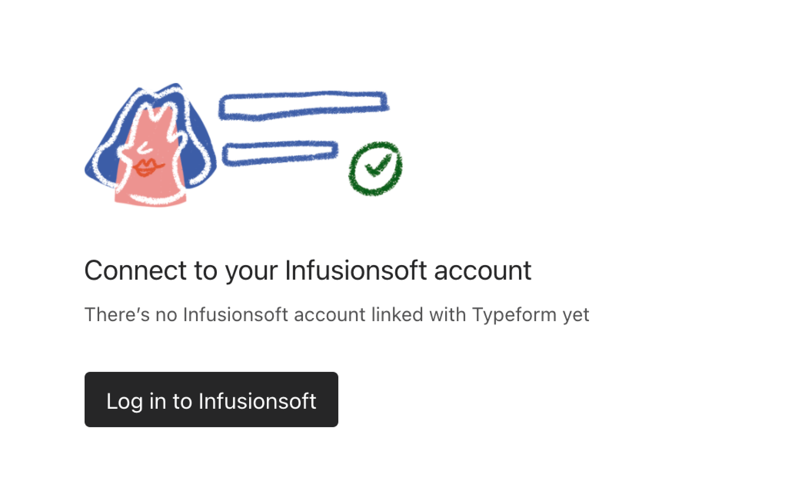Click the word Connect in the heading
This screenshot has height=504, width=812.
click(x=135, y=270)
